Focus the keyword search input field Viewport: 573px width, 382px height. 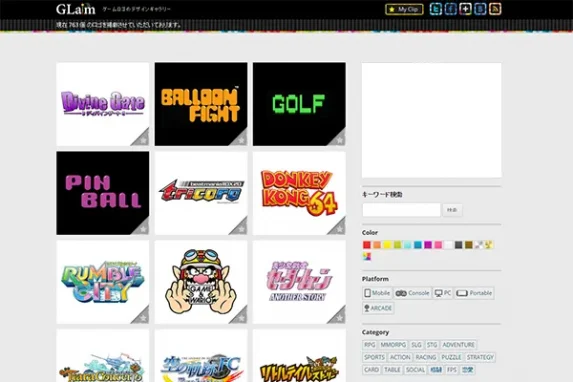(x=401, y=210)
